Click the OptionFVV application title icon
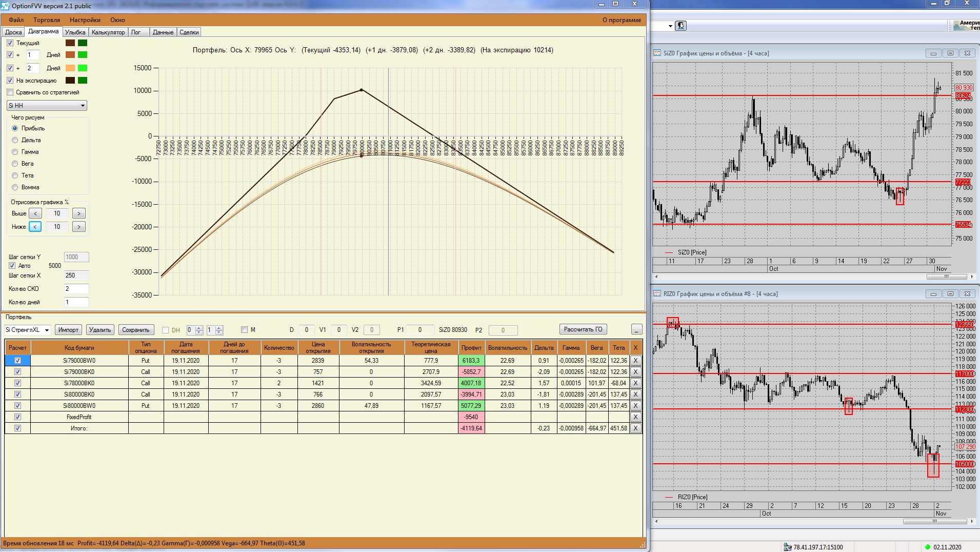Image resolution: width=980 pixels, height=552 pixels. pyautogui.click(x=5, y=6)
